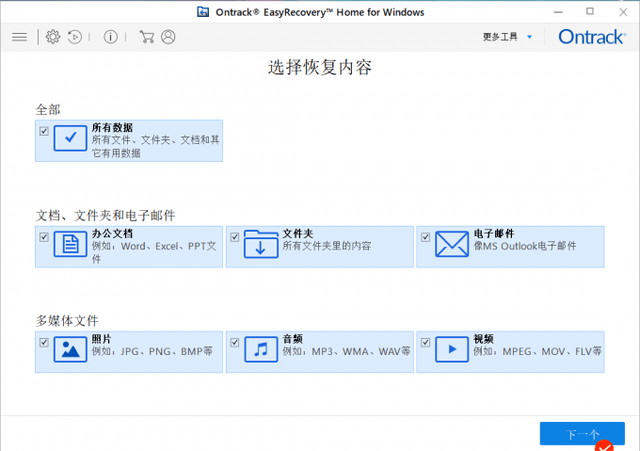Click 所有文件夹里的内容 description
640x451 pixels.
tap(327, 246)
